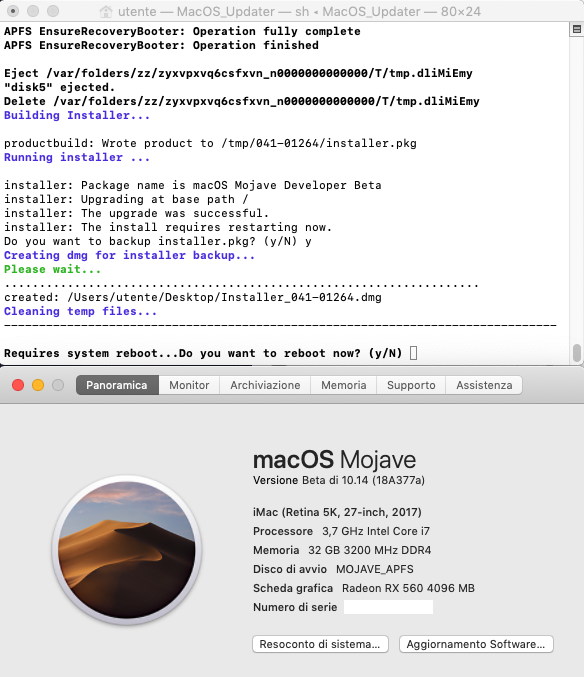Switch to the Supporto tab
Image resolution: width=584 pixels, height=677 pixels.
411,385
